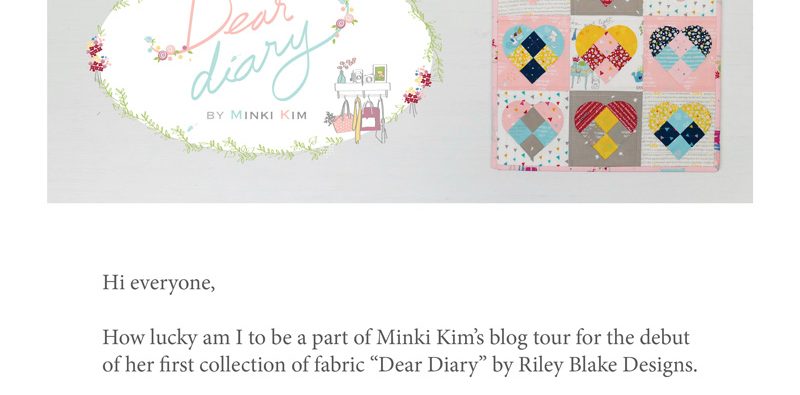Viewport: 800px width, 395px height.
Task: Click the flower bouquet on wreath's left side
Action: 97,56
